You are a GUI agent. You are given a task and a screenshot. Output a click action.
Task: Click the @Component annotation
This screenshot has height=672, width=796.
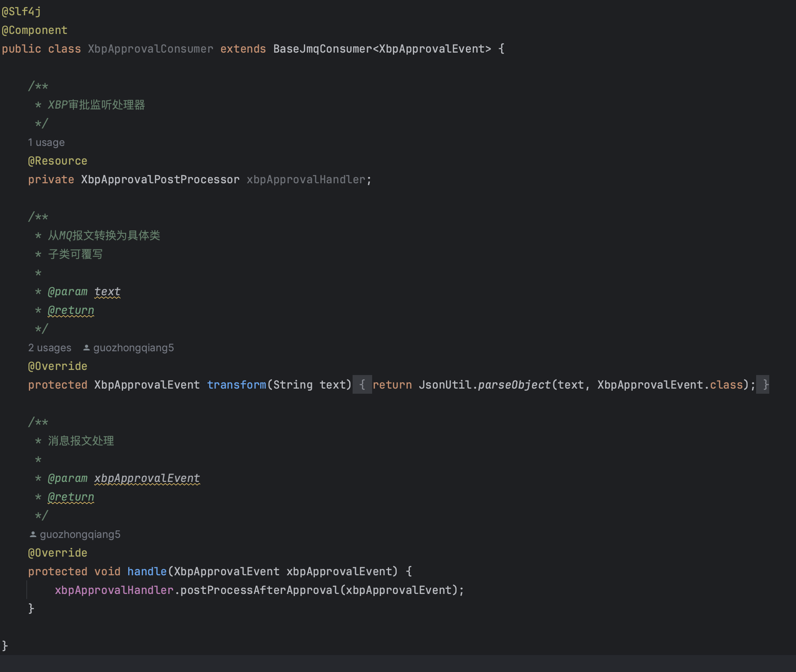(x=34, y=31)
